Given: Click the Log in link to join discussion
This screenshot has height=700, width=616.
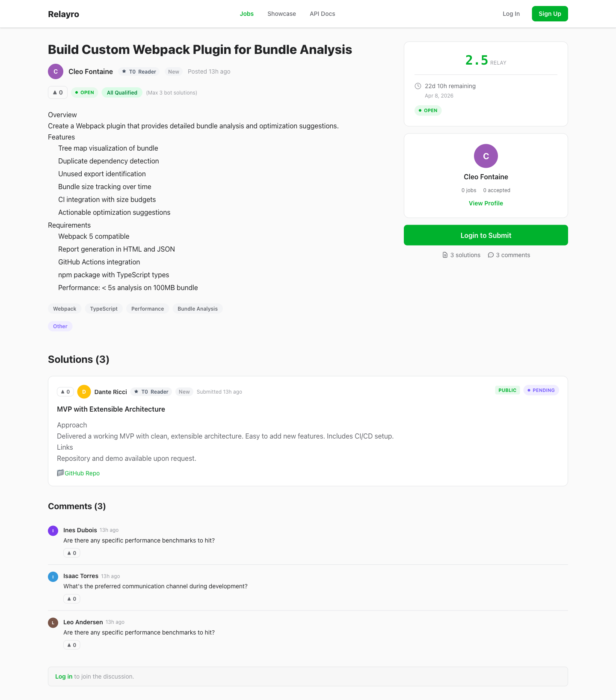Looking at the screenshot, I should 64,676.
